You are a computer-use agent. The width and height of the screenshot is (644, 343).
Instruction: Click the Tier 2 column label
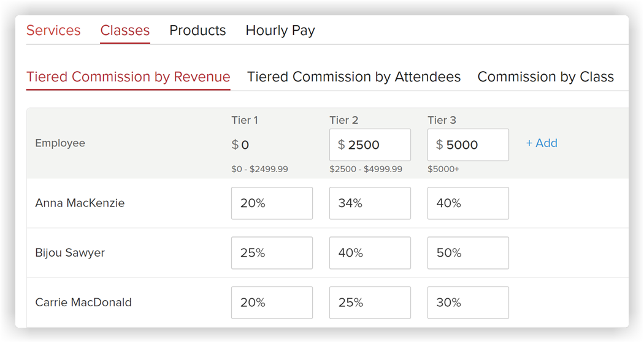[x=343, y=120]
